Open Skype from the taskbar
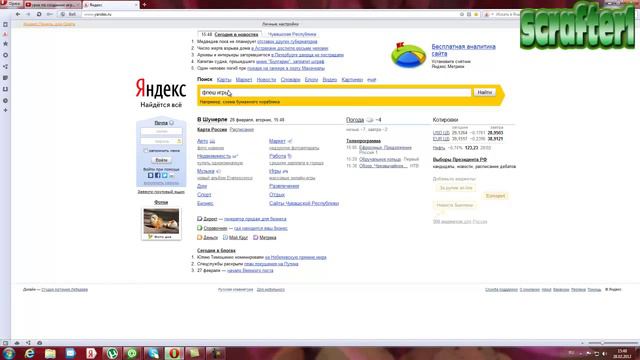Screen dimensions: 640x360 coord(153,353)
